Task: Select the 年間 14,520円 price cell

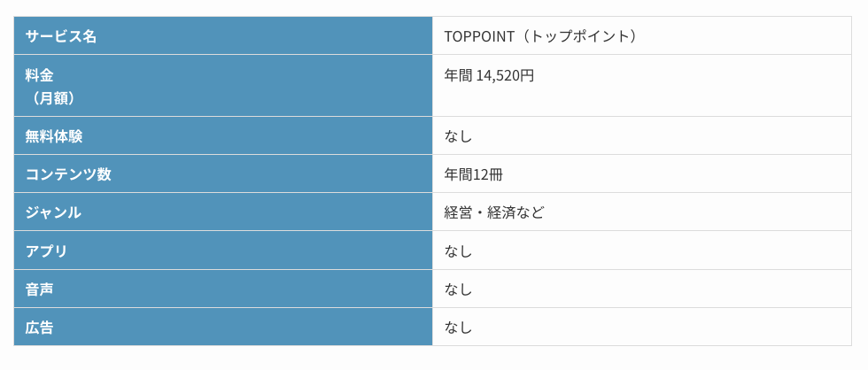Action: pyautogui.click(x=641, y=86)
